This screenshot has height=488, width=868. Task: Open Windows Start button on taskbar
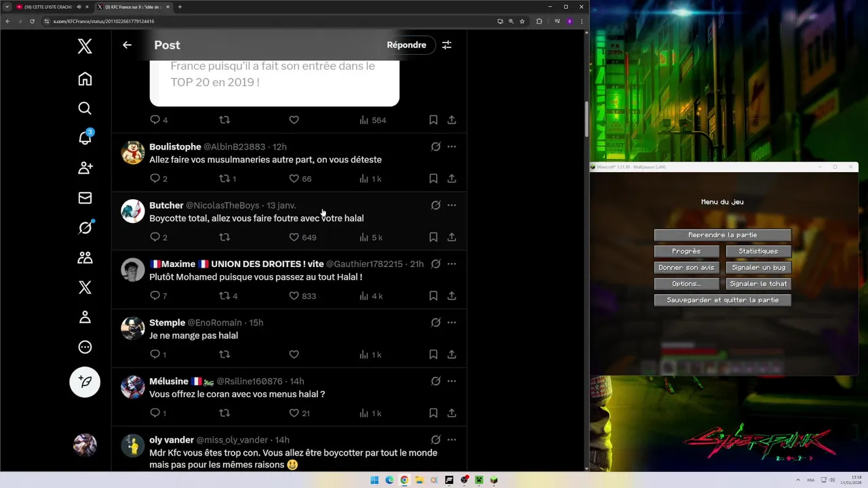tap(374, 480)
